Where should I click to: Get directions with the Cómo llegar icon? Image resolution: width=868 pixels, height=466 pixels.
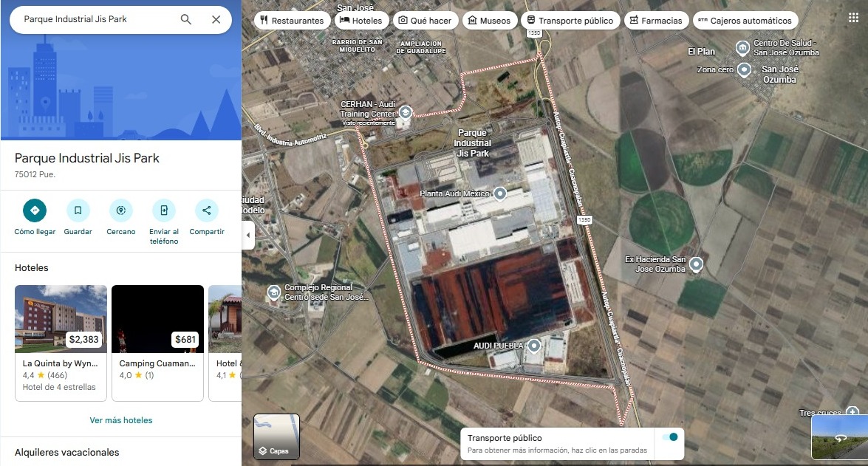[x=35, y=210]
